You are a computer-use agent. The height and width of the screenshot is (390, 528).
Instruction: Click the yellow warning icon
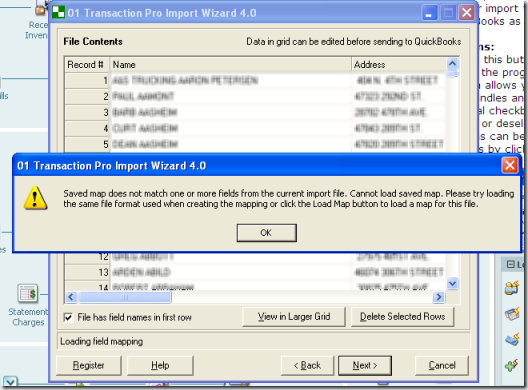point(35,198)
